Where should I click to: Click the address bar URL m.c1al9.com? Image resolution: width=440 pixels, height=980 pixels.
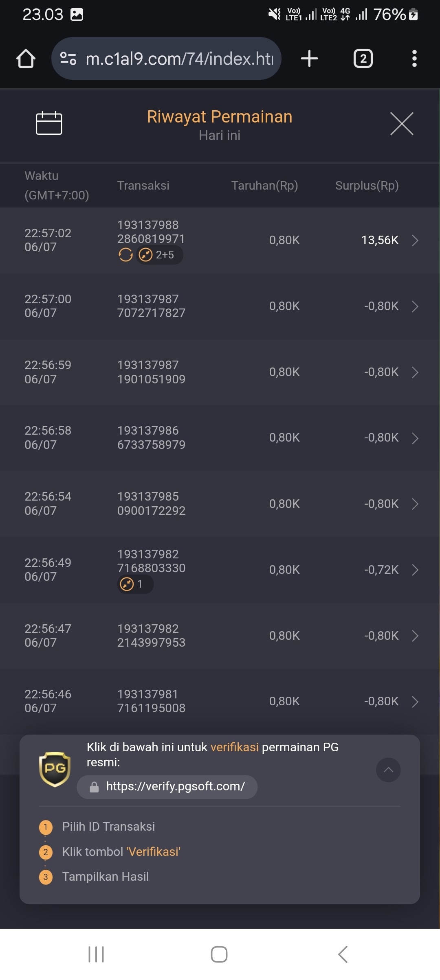point(179,59)
